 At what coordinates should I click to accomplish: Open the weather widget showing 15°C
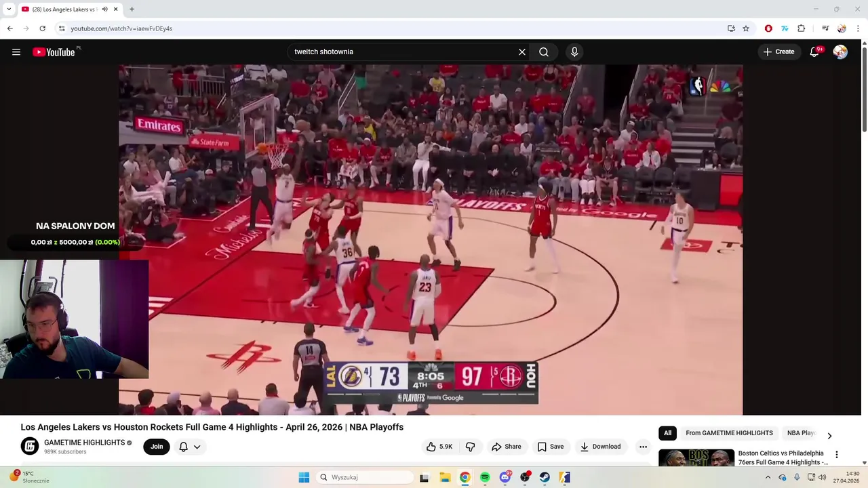[x=29, y=477]
